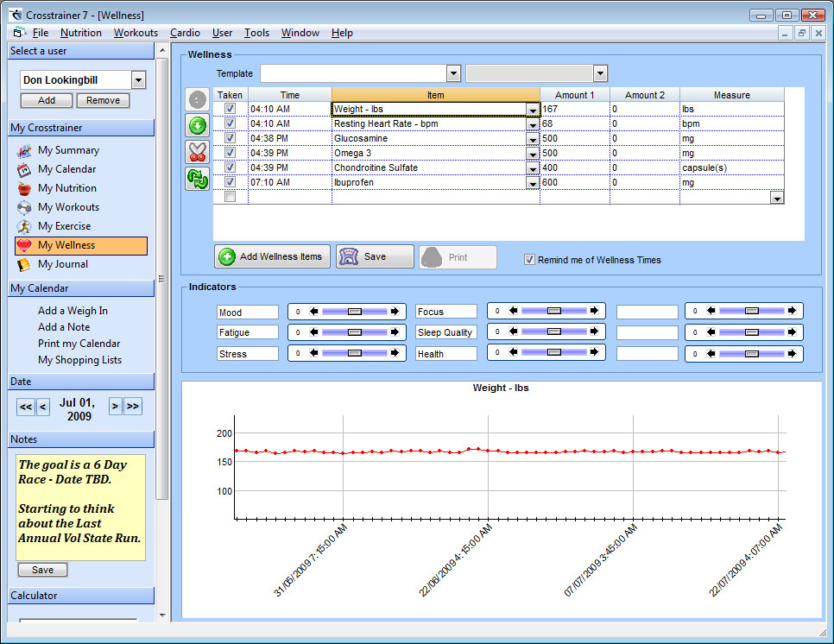Go to previous day with single left arrow
Screen dimensions: 834x644
click(43, 407)
